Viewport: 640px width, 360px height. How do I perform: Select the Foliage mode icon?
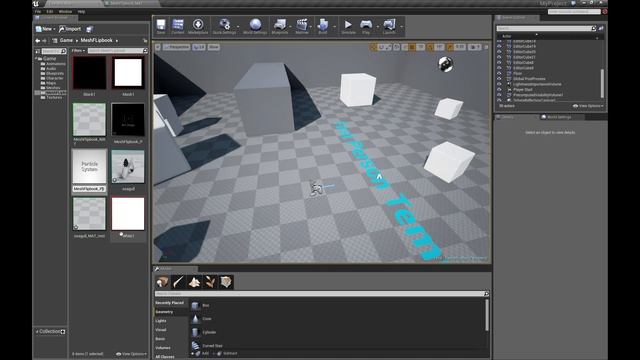(x=210, y=282)
